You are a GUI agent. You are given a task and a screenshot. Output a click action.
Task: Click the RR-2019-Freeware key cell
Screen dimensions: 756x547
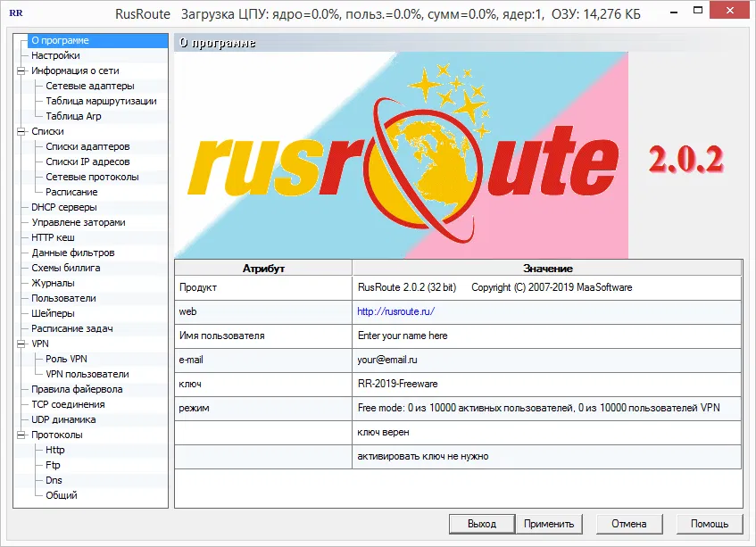[547, 384]
